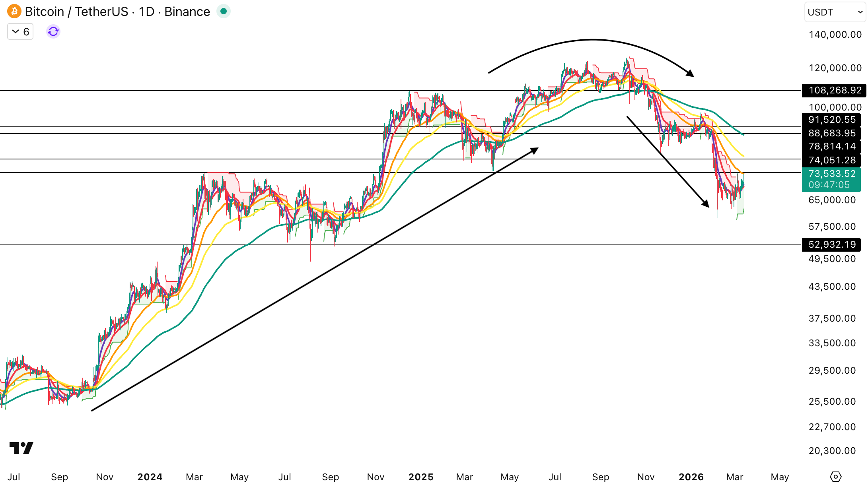Screen dimensions: 868x485
Task: Click the Bitcoin symbol logo icon
Action: click(14, 12)
